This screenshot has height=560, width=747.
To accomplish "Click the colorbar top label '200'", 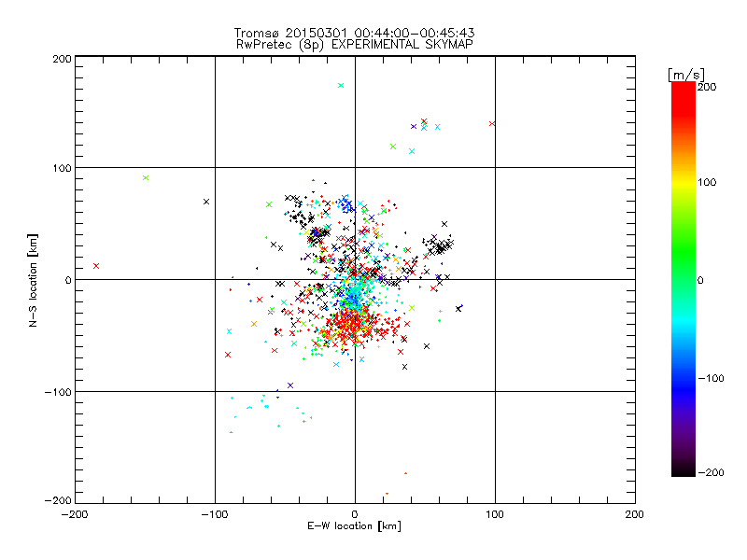I will (x=707, y=87).
